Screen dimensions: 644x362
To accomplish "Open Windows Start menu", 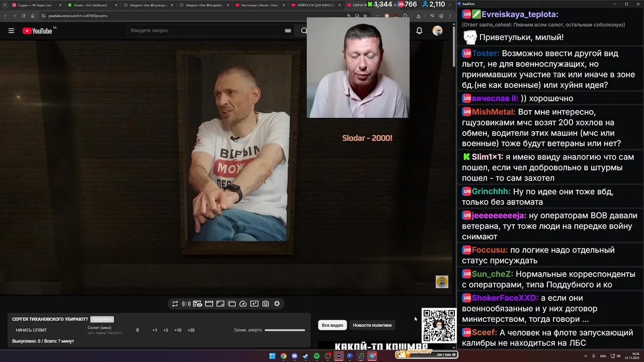I will [272, 356].
